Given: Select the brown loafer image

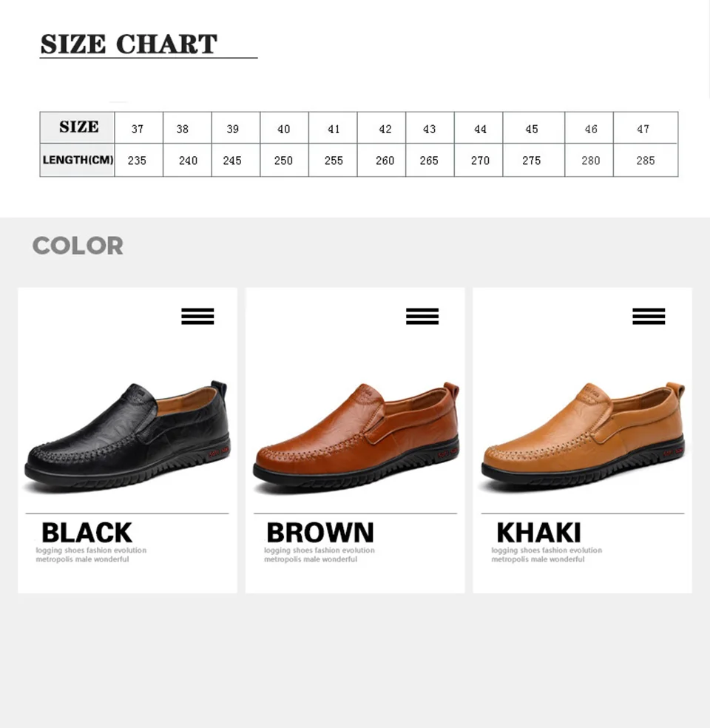Looking at the screenshot, I should tap(356, 436).
